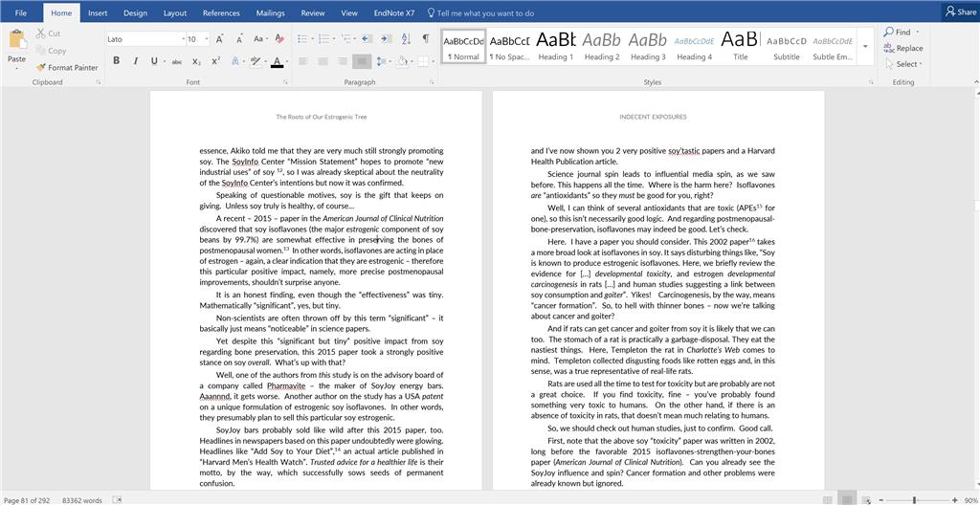Image resolution: width=980 pixels, height=505 pixels.
Task: Toggle strikethrough formatting
Action: point(177,61)
